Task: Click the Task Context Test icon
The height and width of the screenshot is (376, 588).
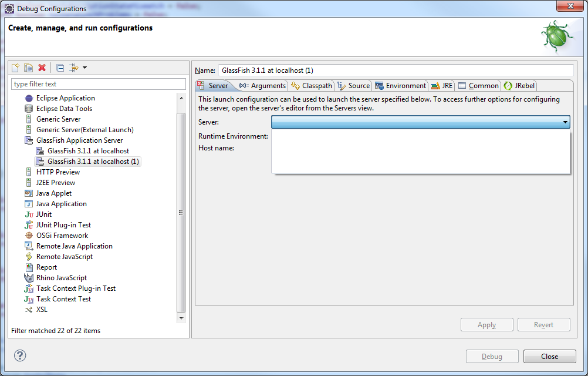Action: click(x=29, y=299)
